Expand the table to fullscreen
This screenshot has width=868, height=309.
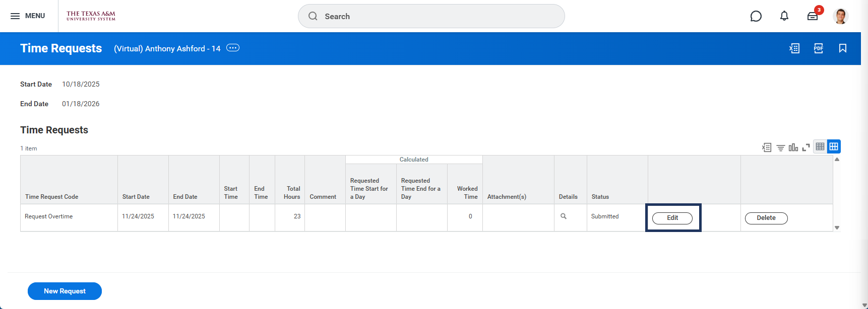(806, 147)
